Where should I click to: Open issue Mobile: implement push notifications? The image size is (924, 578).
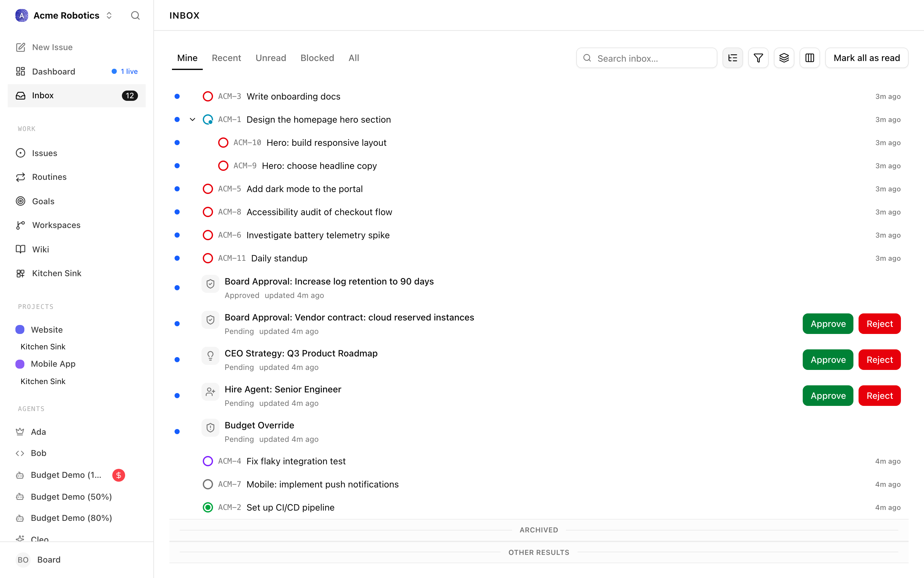(539, 484)
